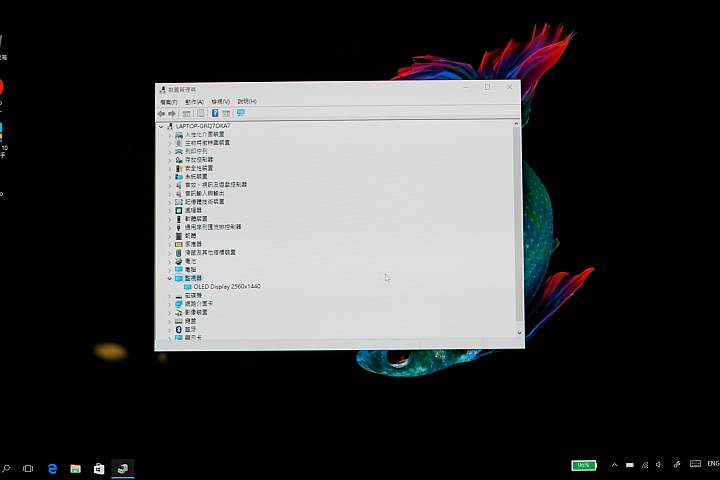Viewport: 720px width, 480px height.
Task: Click the ENG input language indicator
Action: coord(714,463)
